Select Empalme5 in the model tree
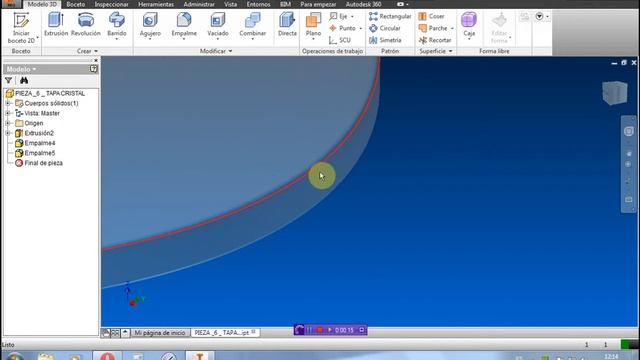The image size is (640, 360). coord(39,153)
